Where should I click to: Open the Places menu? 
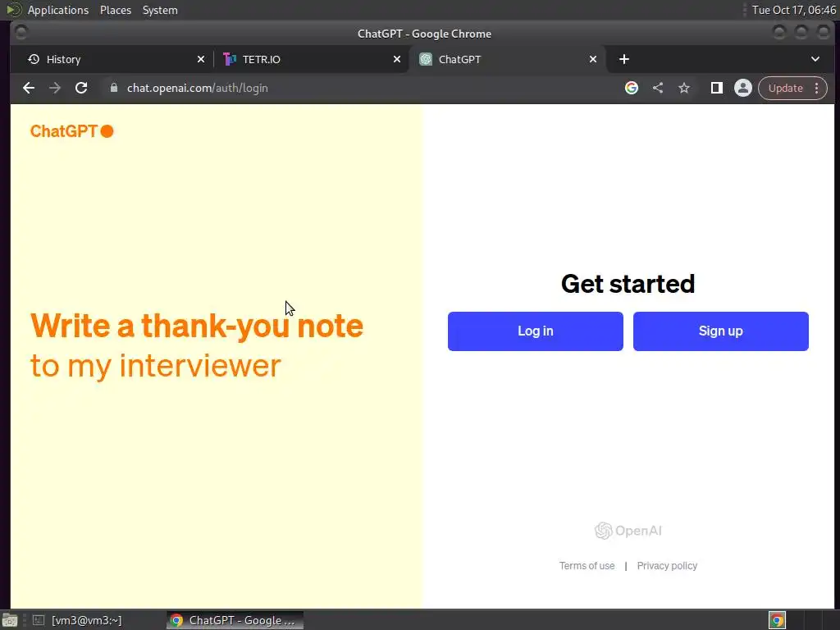[x=115, y=10]
